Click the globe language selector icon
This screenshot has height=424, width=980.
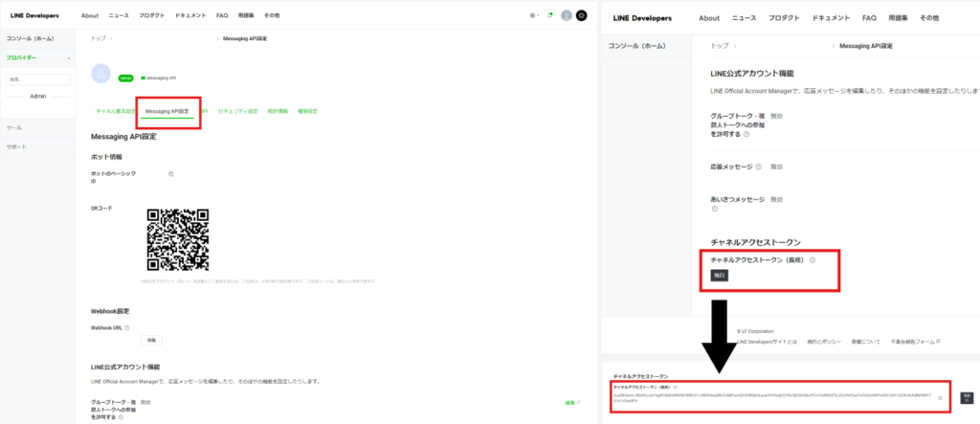532,15
